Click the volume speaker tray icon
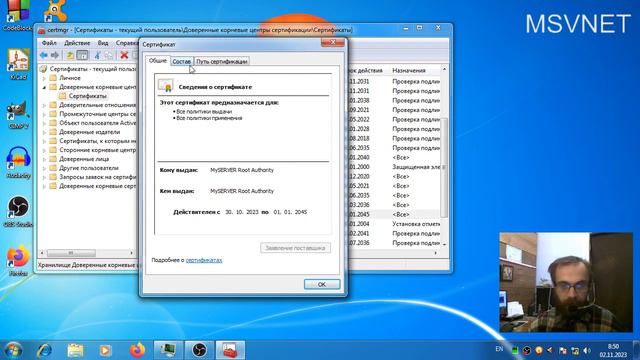Image resolution: width=640 pixels, height=360 pixels. (x=587, y=350)
